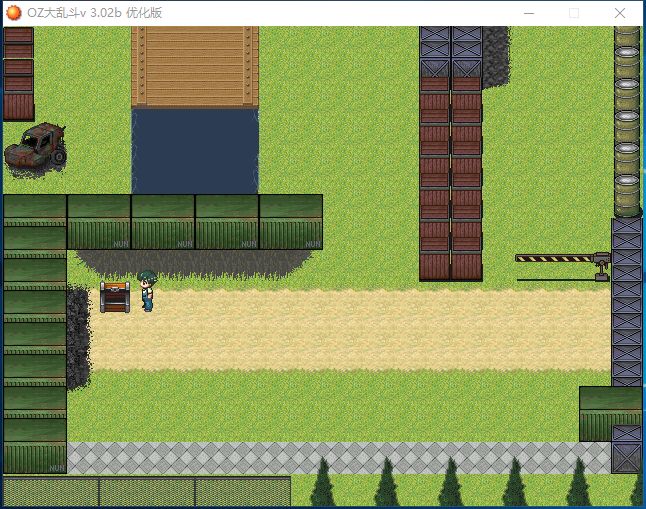
Task: Minimize the OZ大乱斗 game window
Action: (529, 13)
